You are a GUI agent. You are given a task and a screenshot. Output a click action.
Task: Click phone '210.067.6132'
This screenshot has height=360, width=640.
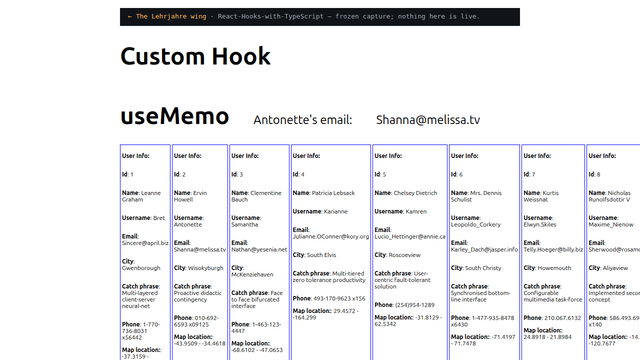click(562, 318)
